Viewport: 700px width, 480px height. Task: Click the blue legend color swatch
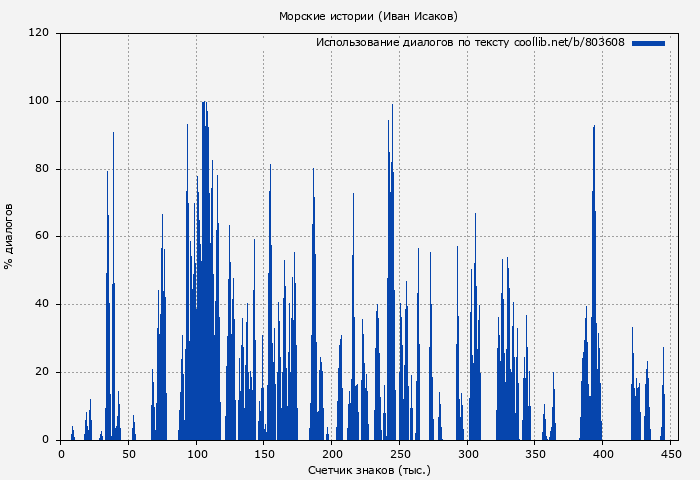[648, 43]
